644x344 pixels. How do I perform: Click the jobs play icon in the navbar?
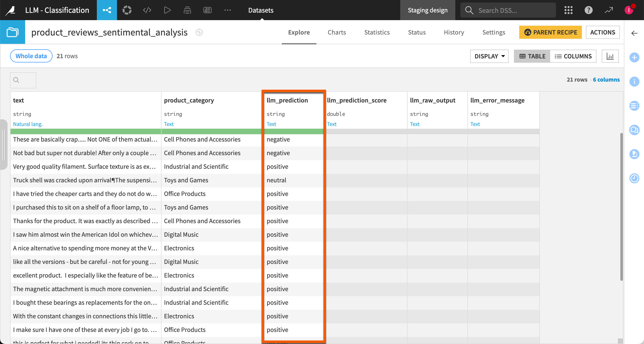(167, 10)
